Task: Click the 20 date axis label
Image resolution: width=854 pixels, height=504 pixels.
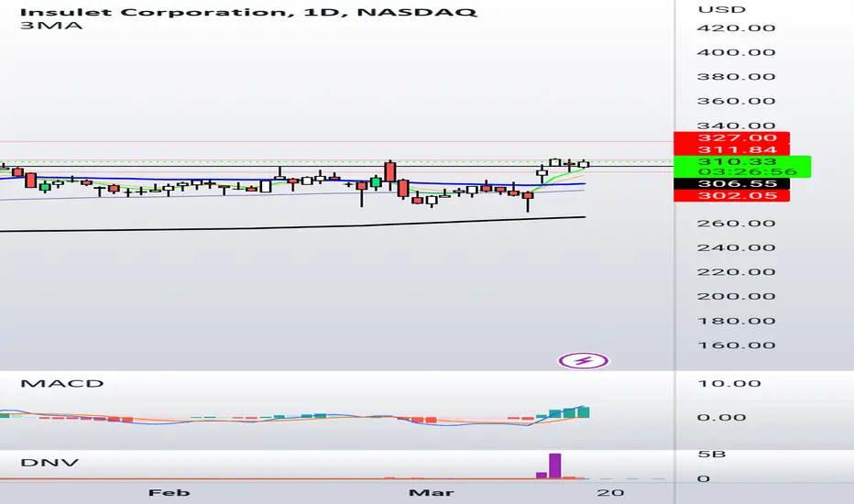Action: (x=610, y=493)
